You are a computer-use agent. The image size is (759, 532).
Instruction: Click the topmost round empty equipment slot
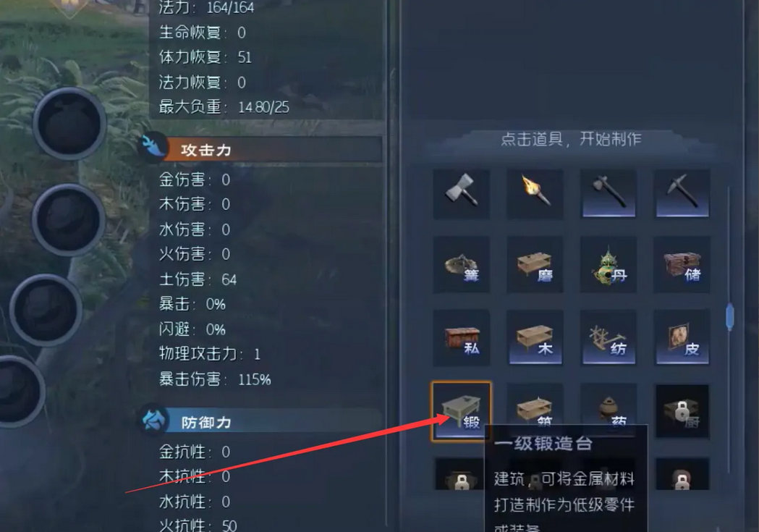pos(69,124)
